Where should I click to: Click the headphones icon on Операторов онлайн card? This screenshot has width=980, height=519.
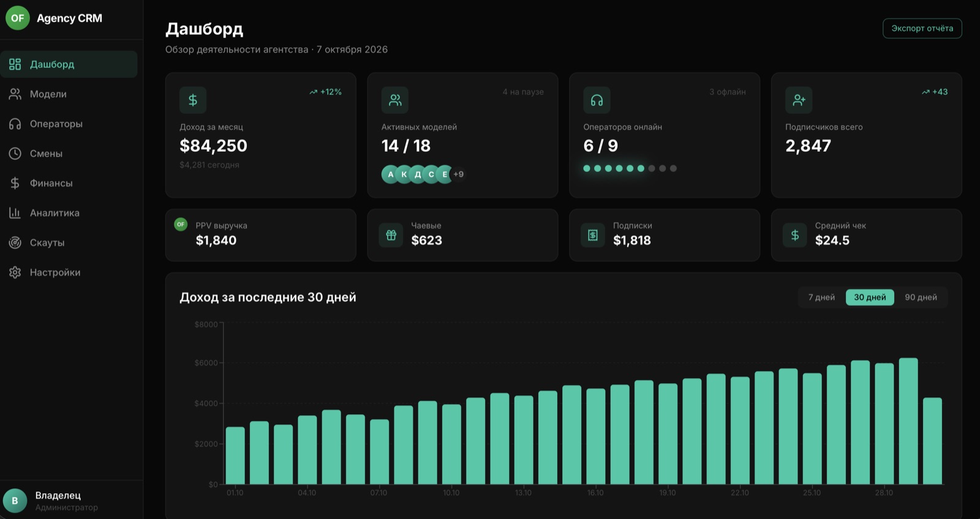(597, 100)
